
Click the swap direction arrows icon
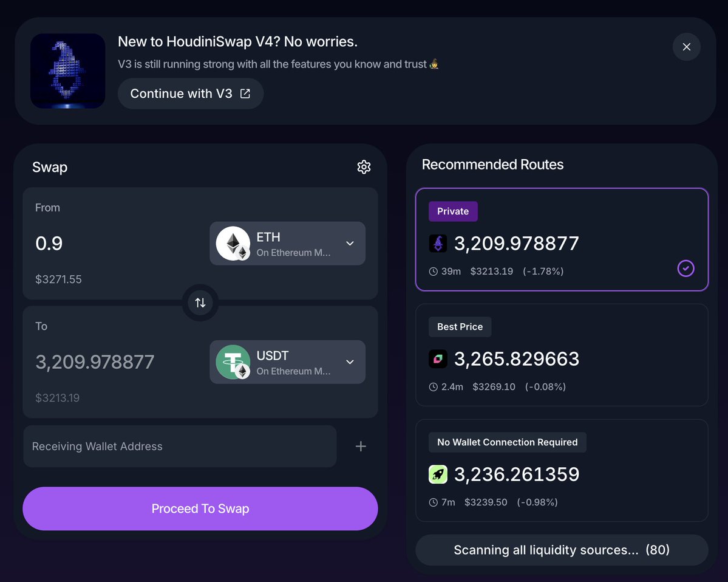click(200, 303)
